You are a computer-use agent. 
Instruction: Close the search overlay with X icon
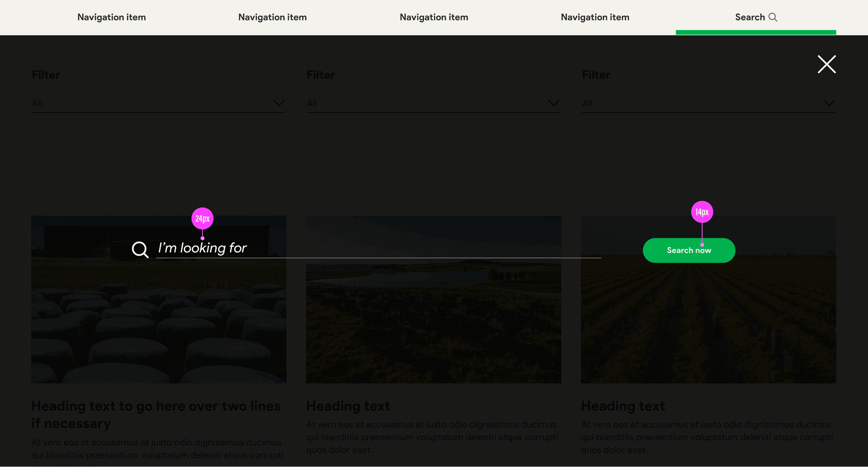tap(826, 65)
